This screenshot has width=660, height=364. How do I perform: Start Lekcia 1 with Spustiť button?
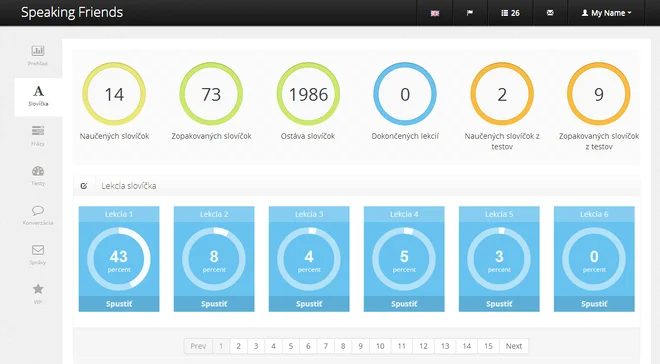(x=119, y=304)
